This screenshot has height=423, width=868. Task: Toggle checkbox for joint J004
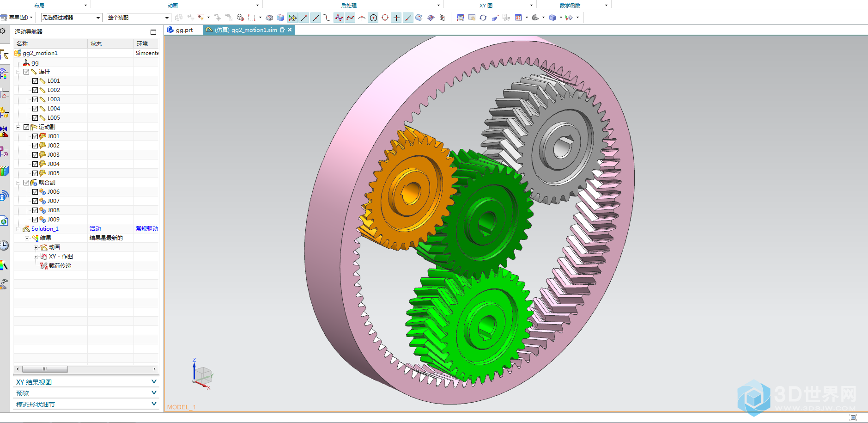point(35,164)
